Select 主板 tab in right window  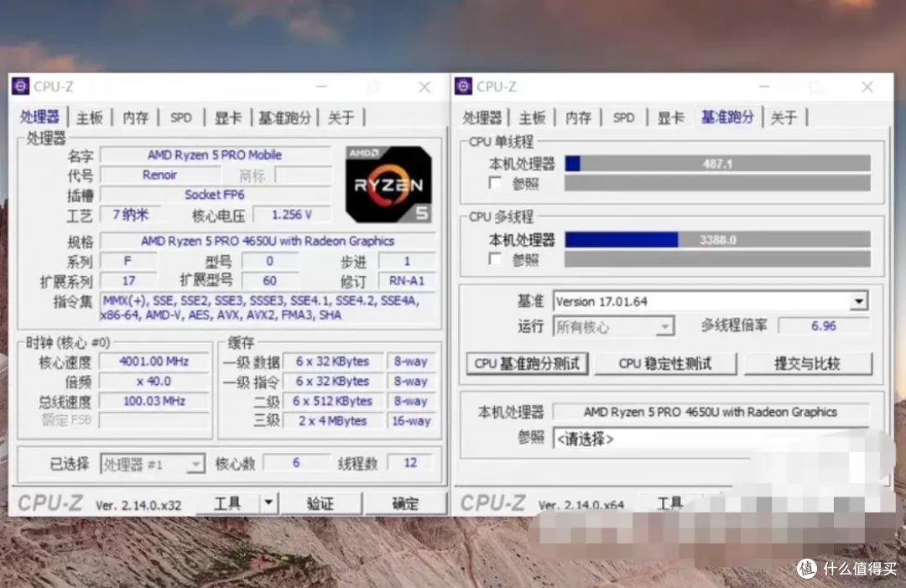(532, 117)
